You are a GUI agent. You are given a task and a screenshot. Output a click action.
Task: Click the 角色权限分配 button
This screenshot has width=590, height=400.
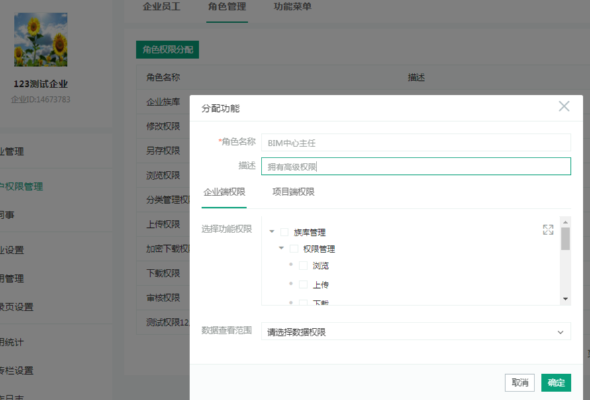click(x=167, y=50)
